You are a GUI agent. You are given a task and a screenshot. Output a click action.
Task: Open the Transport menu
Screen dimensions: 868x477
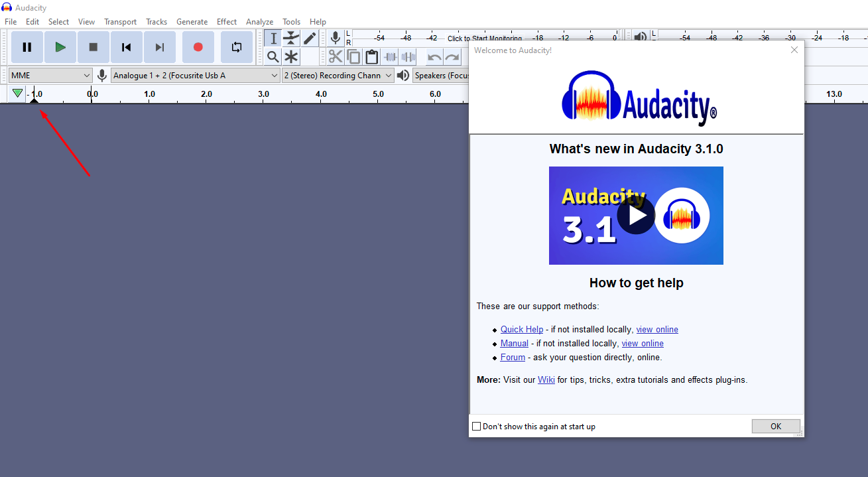(x=120, y=22)
